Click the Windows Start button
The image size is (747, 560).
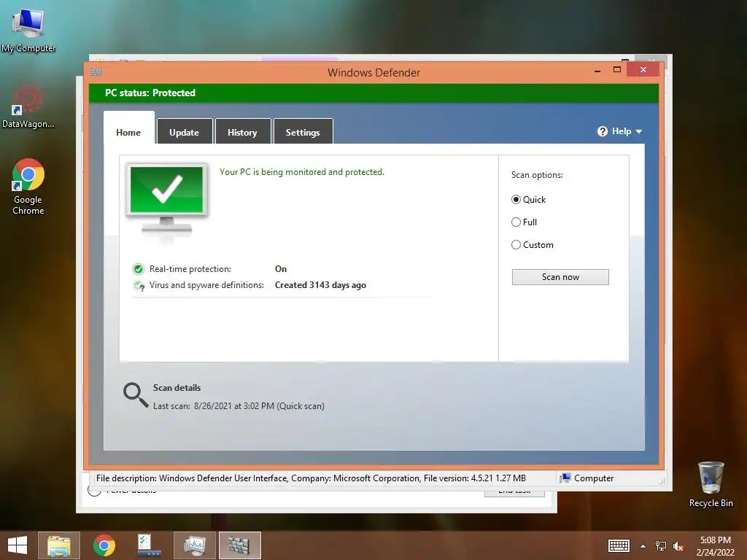pyautogui.click(x=18, y=545)
